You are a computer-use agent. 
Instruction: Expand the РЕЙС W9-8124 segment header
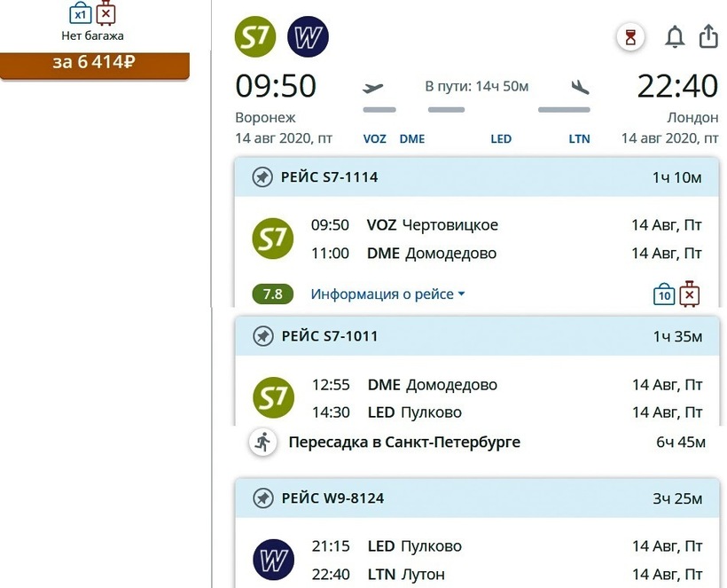(477, 498)
